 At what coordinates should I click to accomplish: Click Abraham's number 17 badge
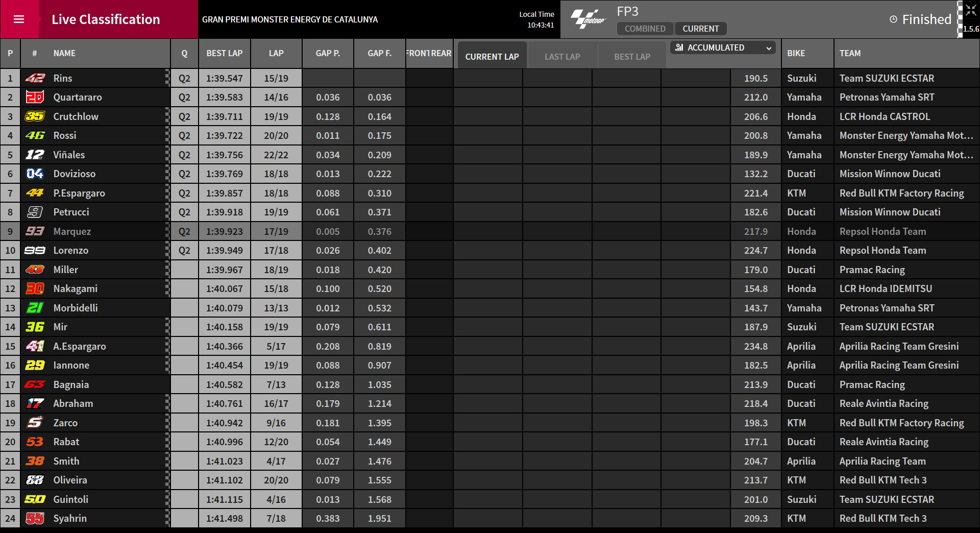point(35,403)
